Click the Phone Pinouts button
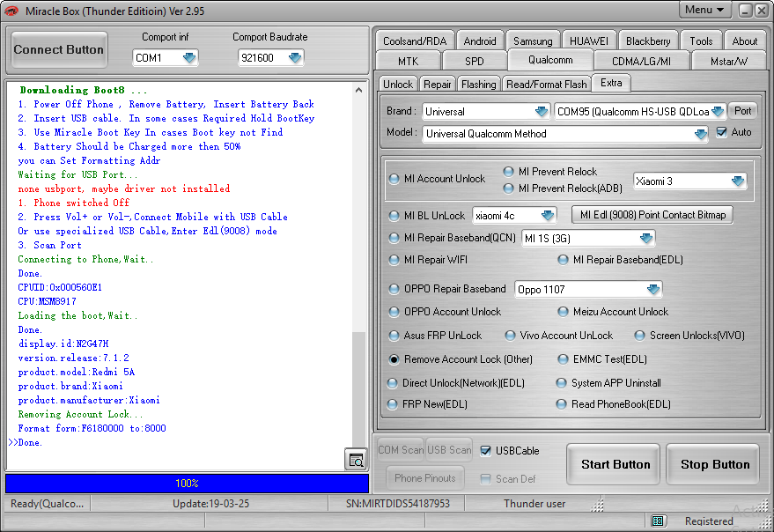Viewport: 774px width, 532px height. click(x=425, y=478)
